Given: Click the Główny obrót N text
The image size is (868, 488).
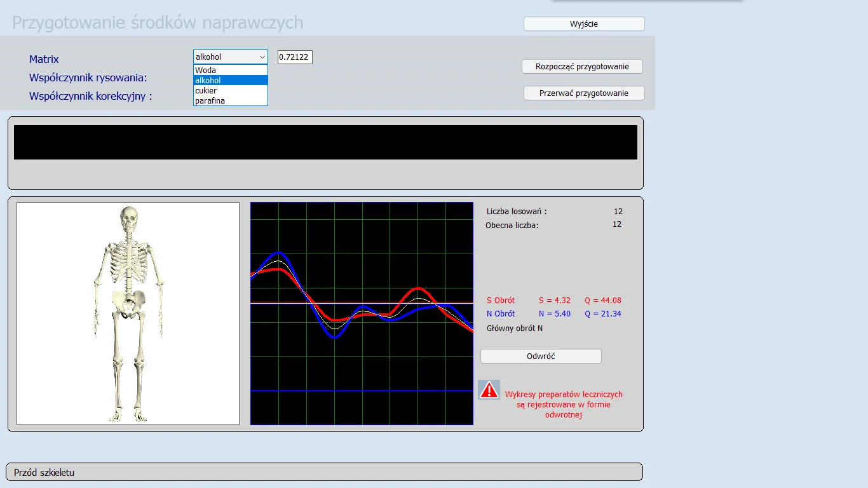Looking at the screenshot, I should (x=514, y=329).
